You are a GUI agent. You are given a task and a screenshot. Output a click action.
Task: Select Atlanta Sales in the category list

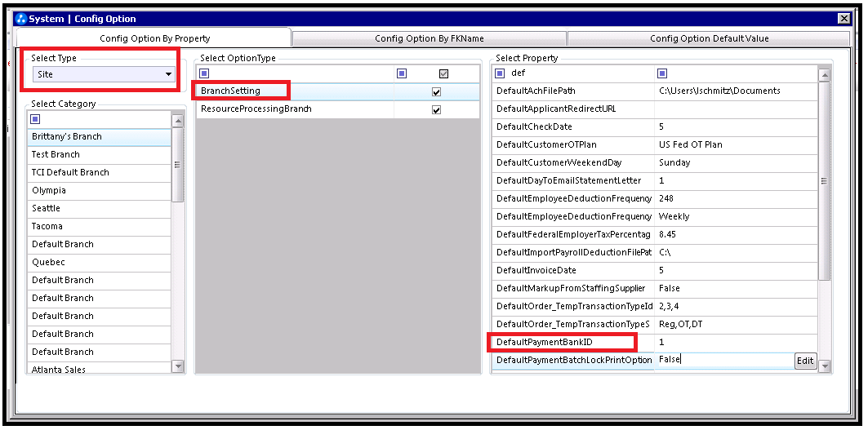coord(99,369)
